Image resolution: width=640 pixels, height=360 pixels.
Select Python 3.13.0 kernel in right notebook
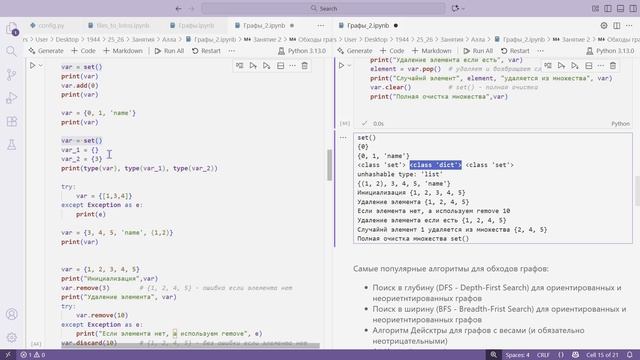click(x=611, y=51)
